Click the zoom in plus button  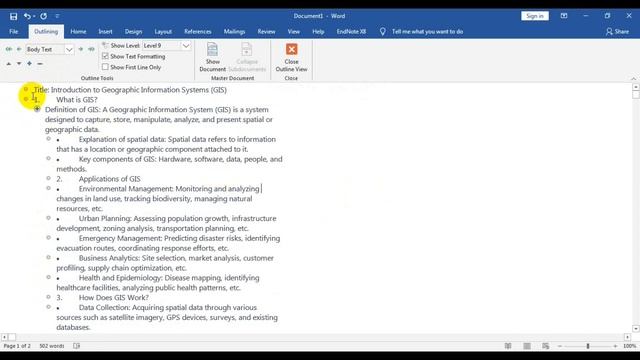pos(615,346)
